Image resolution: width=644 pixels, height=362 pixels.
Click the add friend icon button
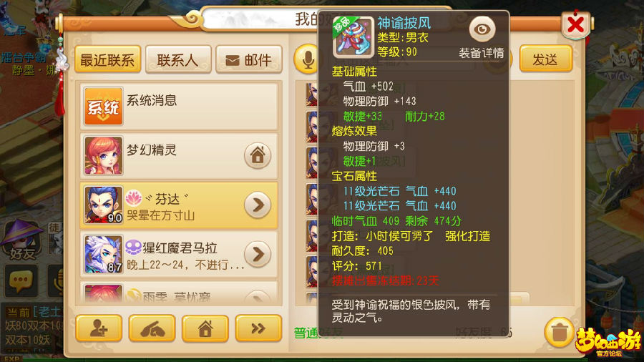coord(99,328)
